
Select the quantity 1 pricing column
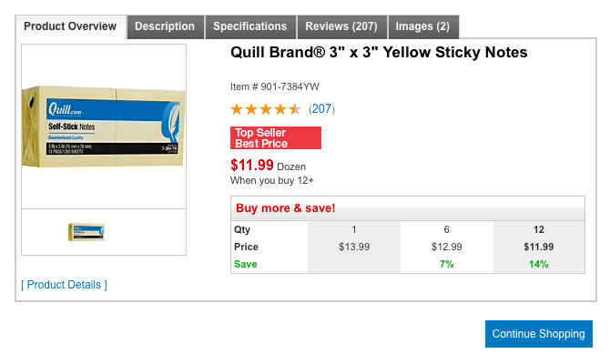(353, 229)
